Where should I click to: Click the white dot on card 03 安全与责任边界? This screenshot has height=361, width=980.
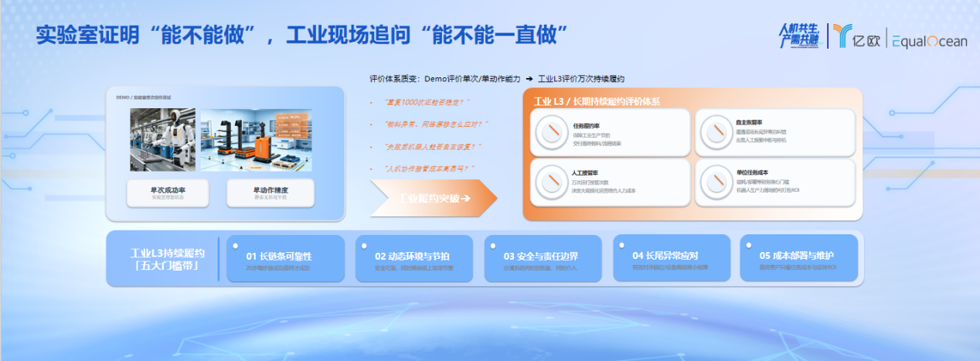[495, 244]
